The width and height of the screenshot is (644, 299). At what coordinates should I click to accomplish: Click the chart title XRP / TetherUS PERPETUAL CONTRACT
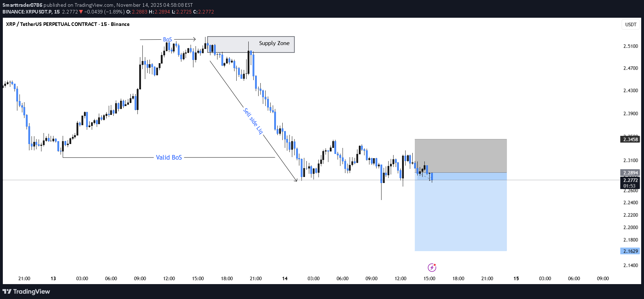point(51,24)
